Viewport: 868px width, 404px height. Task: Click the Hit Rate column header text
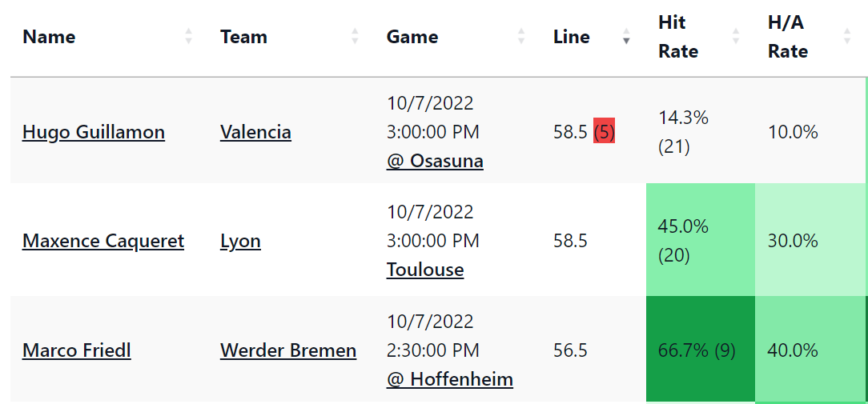point(678,37)
